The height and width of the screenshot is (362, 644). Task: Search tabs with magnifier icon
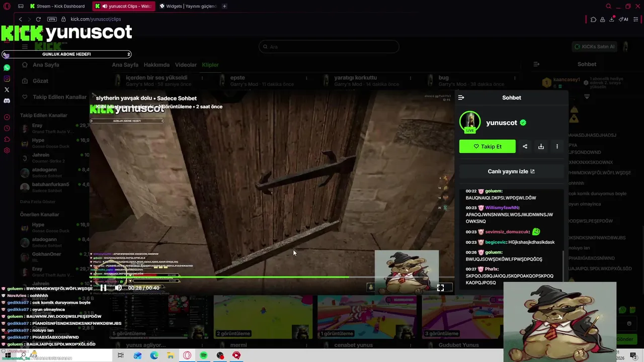point(608,6)
